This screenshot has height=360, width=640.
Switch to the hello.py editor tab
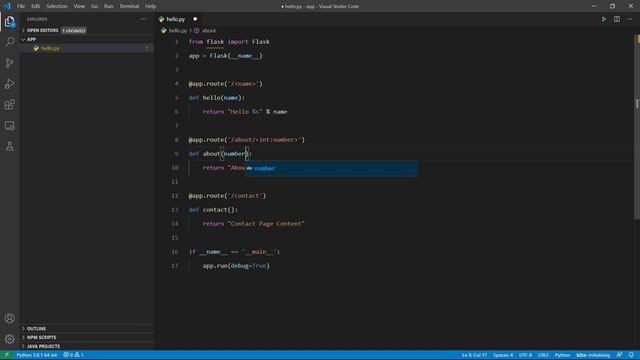coord(176,19)
